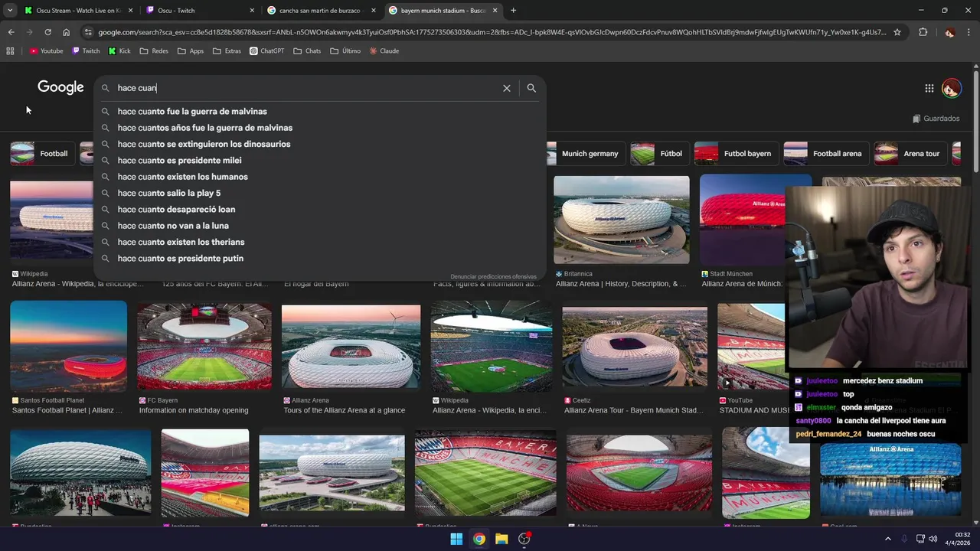Open File Explorer from the taskbar
This screenshot has width=980, height=551.
(x=501, y=539)
